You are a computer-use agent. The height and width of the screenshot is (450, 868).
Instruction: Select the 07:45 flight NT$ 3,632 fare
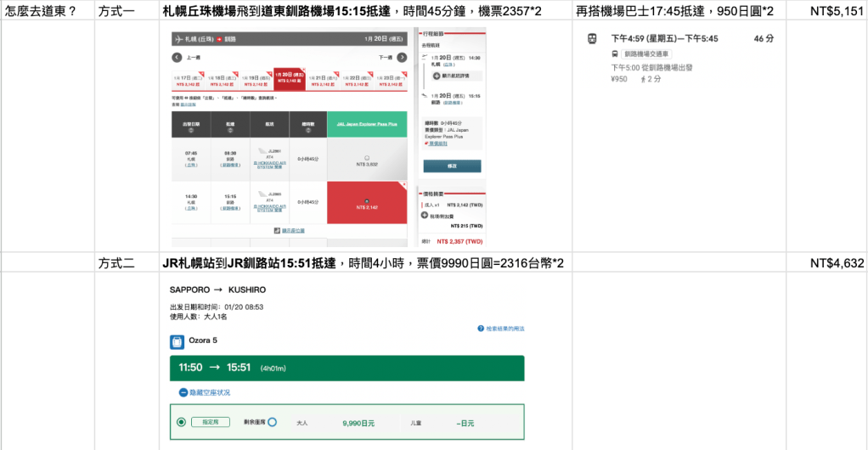[x=366, y=160]
